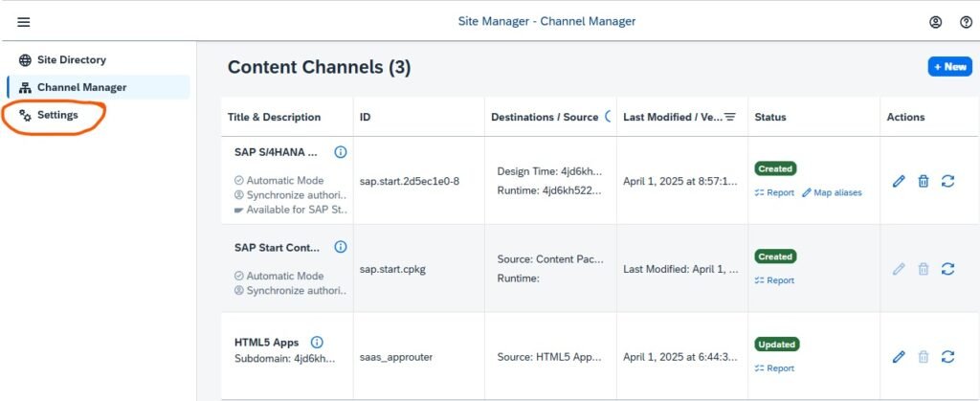Edit the SAP S/4HANA channel with pencil icon
The image size is (980, 401).
(899, 181)
